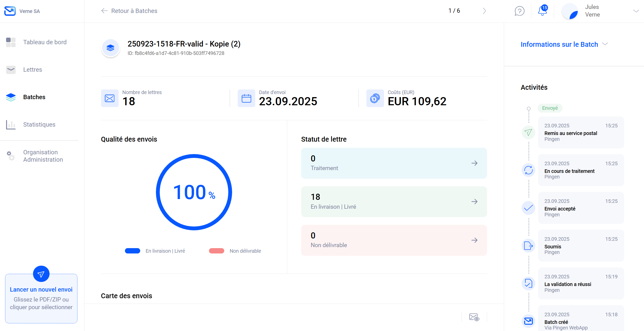The height and width of the screenshot is (331, 644).
Task: Open the 18 En livraison | Livré card
Action: [x=394, y=202]
